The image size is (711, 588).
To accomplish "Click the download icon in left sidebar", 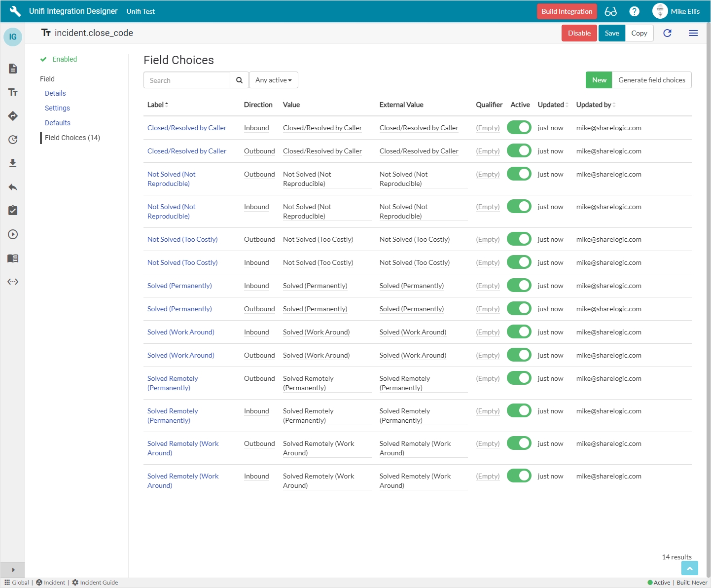I will [13, 163].
